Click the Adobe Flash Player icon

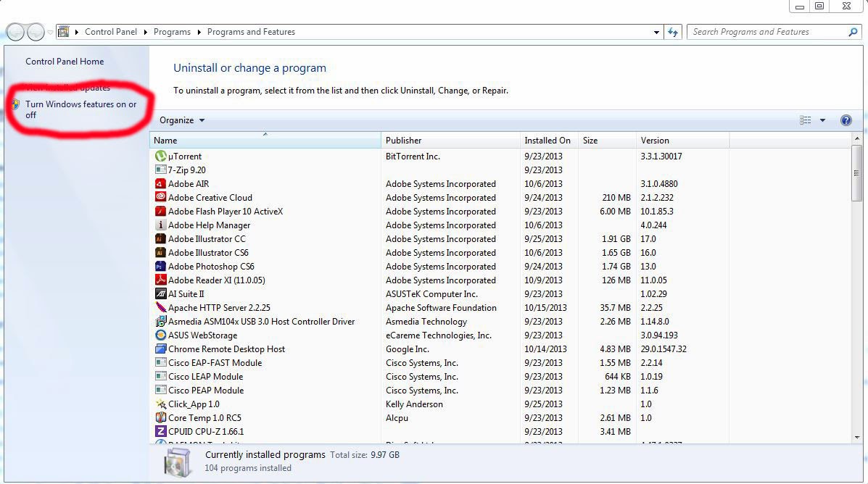[x=160, y=212]
